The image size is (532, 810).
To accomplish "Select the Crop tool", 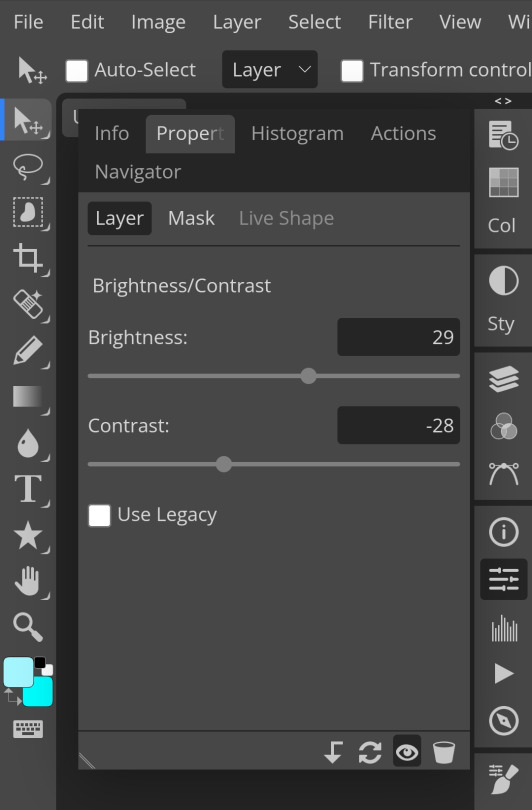I will (x=28, y=257).
